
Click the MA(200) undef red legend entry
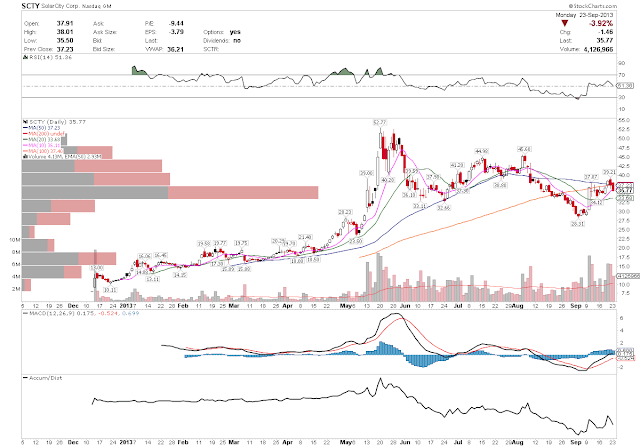(43, 133)
